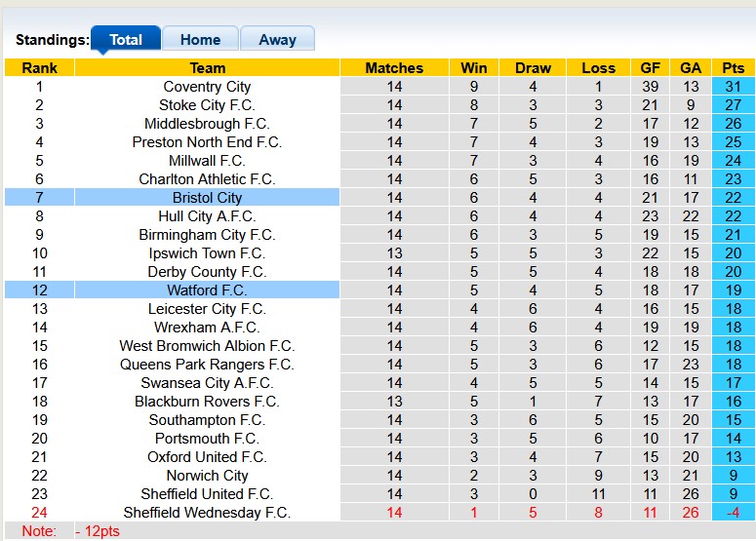Open Middlesbrough F.C. team link

pos(207,124)
